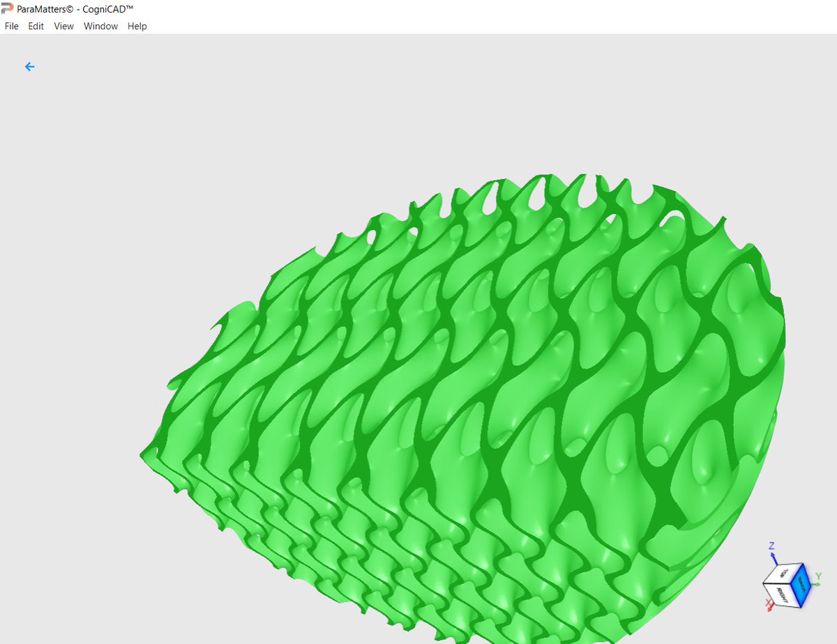
Task: Open the View menu
Action: click(x=63, y=26)
